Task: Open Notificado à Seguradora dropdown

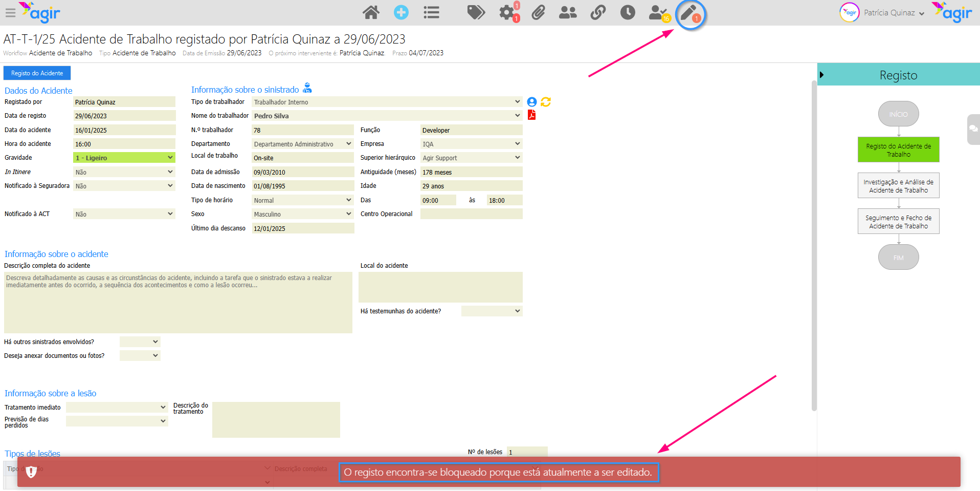Action: click(x=124, y=186)
